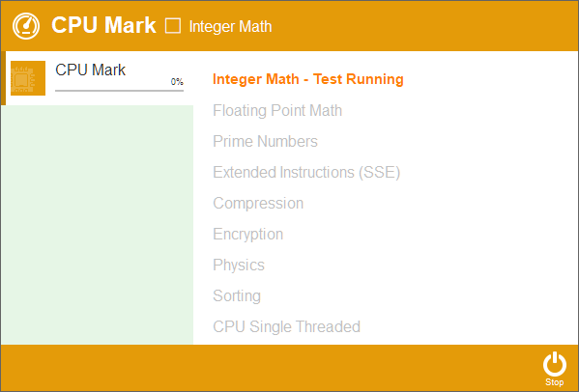Select the CPU Mark sidebar item
The height and width of the screenshot is (392, 579).
point(97,78)
